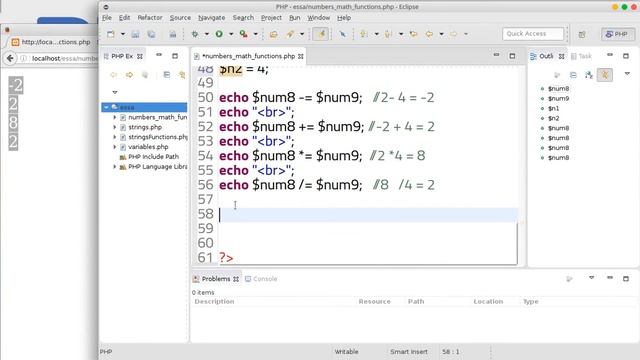Open the Search menu
This screenshot has width=640, height=360.
[243, 18]
